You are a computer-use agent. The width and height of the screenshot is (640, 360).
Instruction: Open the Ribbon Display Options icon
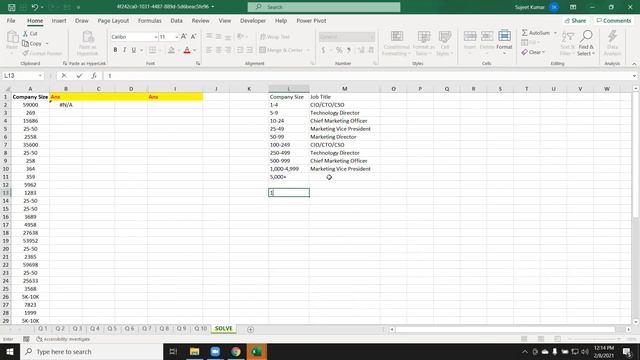click(573, 7)
